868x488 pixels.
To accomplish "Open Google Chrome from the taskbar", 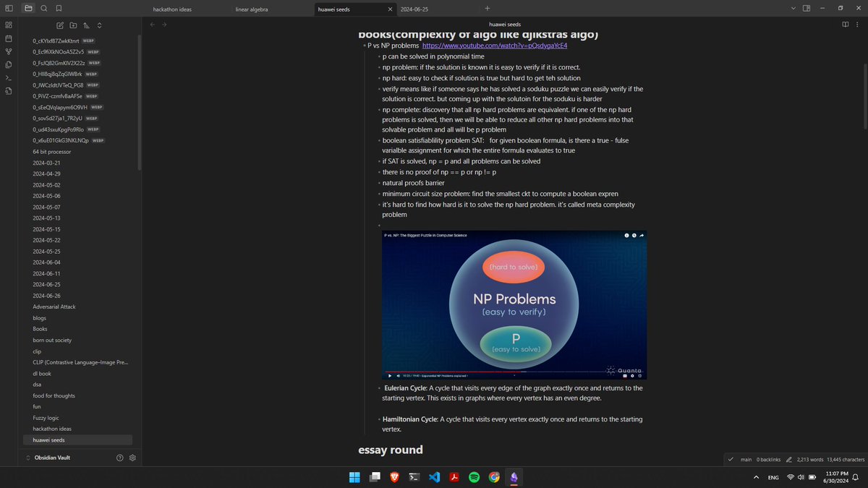I will coord(494,477).
